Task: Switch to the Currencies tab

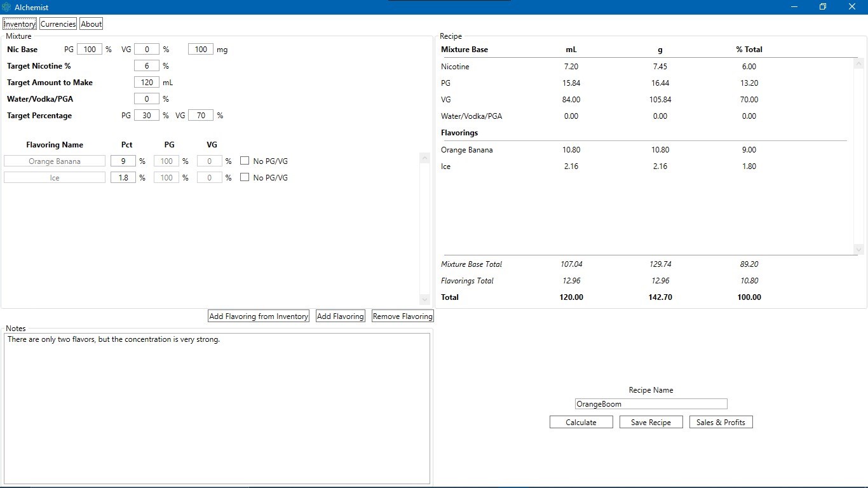Action: tap(58, 24)
